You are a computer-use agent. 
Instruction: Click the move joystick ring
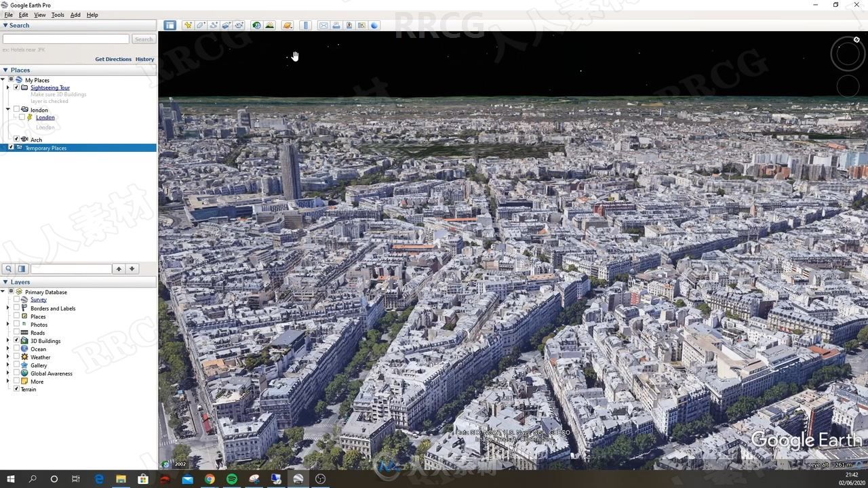tap(848, 85)
